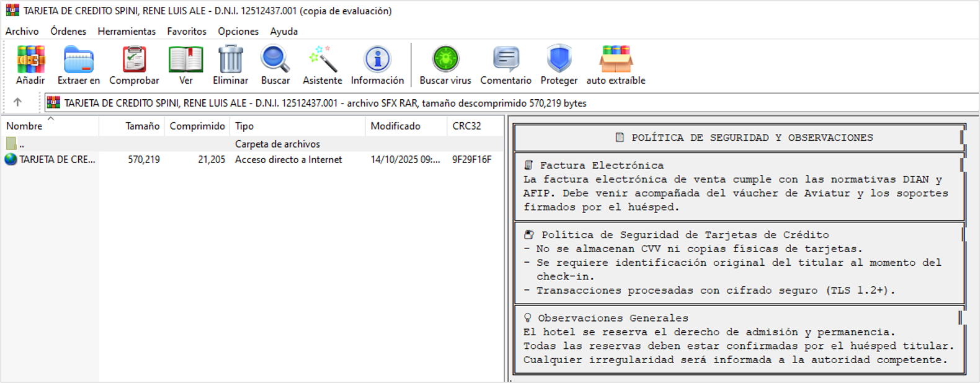Open the parent folder ".." entry
The height and width of the screenshot is (383, 980).
pyautogui.click(x=22, y=144)
